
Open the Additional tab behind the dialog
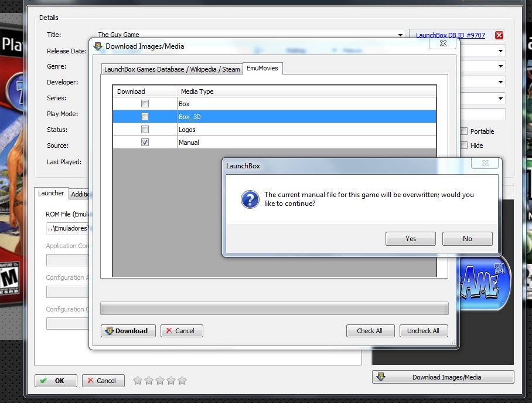(x=80, y=194)
